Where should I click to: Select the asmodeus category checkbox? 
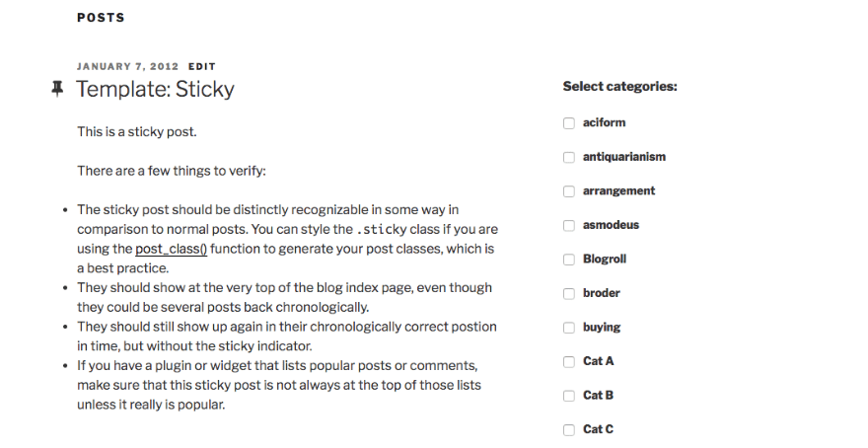pyautogui.click(x=568, y=225)
